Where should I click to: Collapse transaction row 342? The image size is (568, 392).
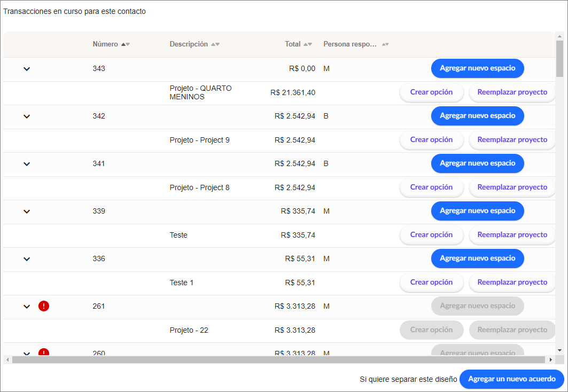pos(27,116)
